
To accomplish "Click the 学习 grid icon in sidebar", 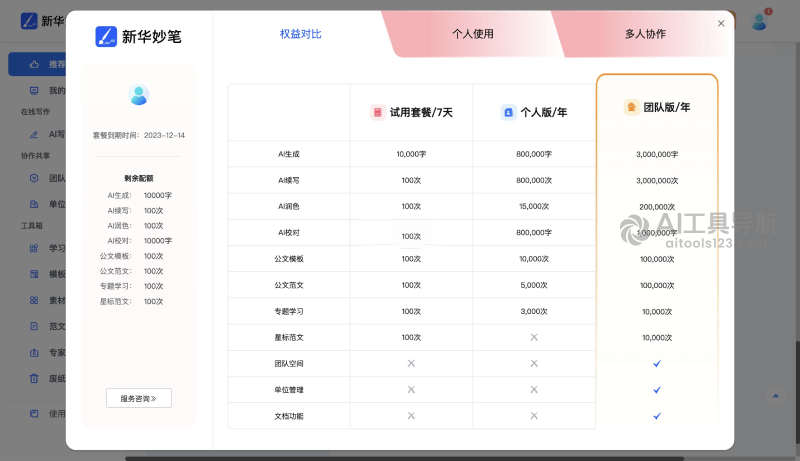I will [x=34, y=248].
